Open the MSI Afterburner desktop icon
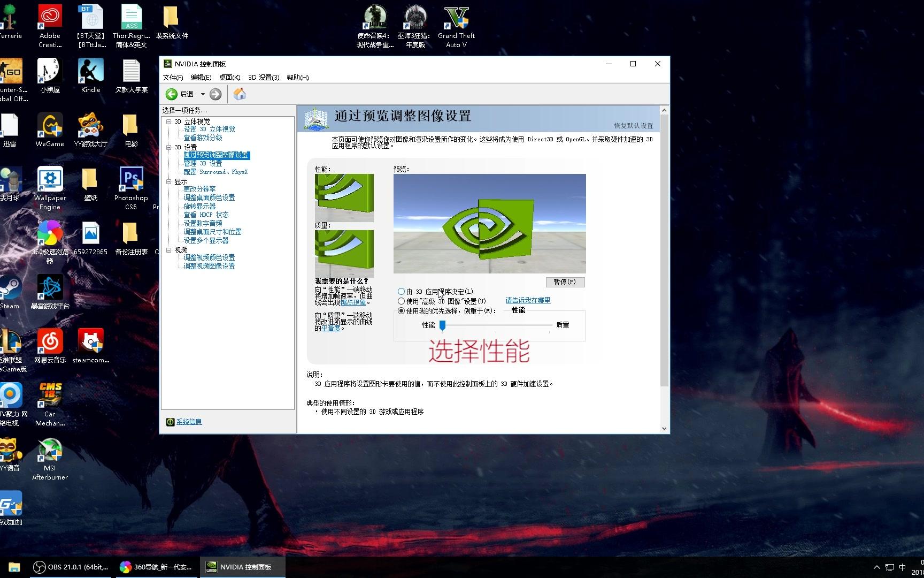This screenshot has height=578, width=924. click(x=50, y=459)
